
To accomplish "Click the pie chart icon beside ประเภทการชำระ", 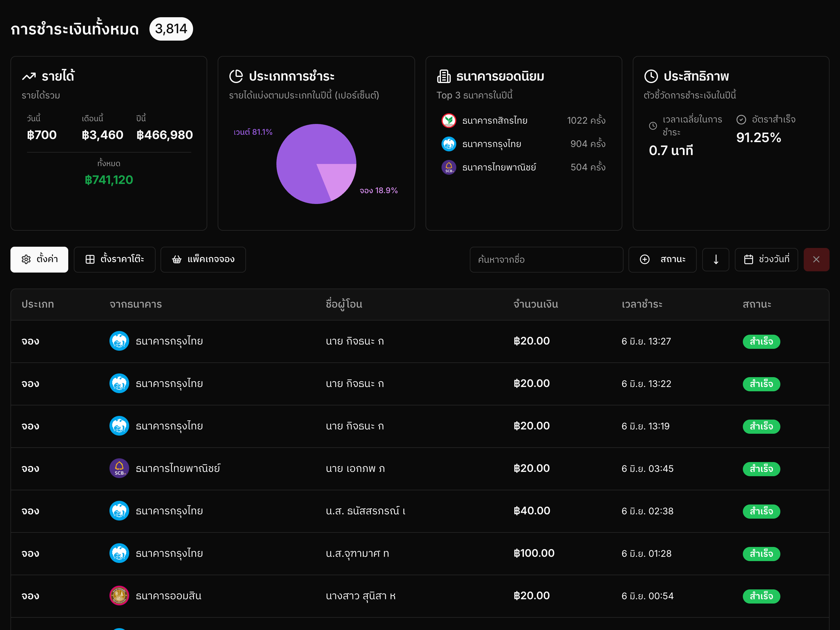I will pyautogui.click(x=236, y=76).
